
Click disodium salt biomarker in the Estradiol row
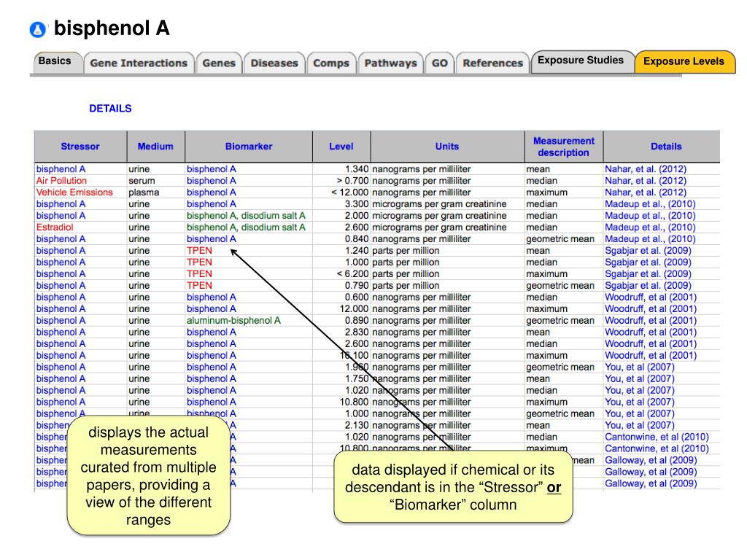pos(246,227)
